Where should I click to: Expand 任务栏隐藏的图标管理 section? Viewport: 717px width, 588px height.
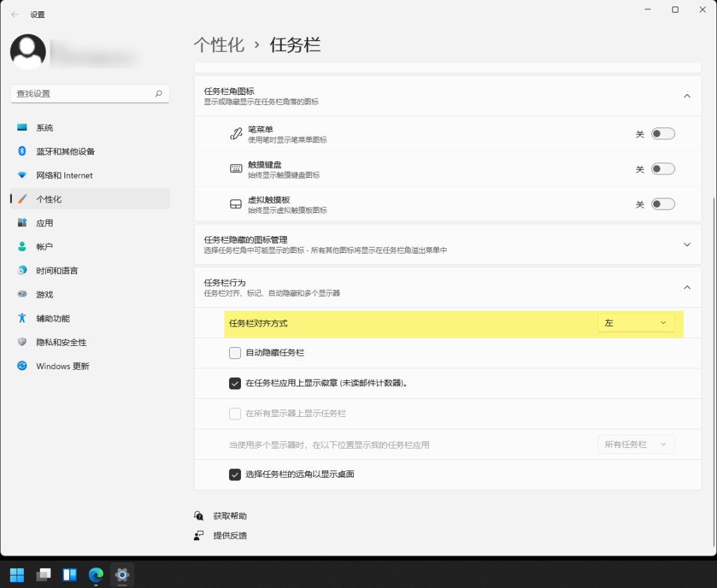tap(687, 244)
